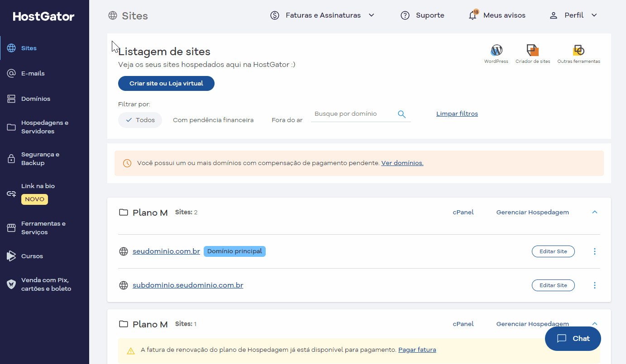
Task: Open Ferramentas e Serviços menu item
Action: point(44,228)
